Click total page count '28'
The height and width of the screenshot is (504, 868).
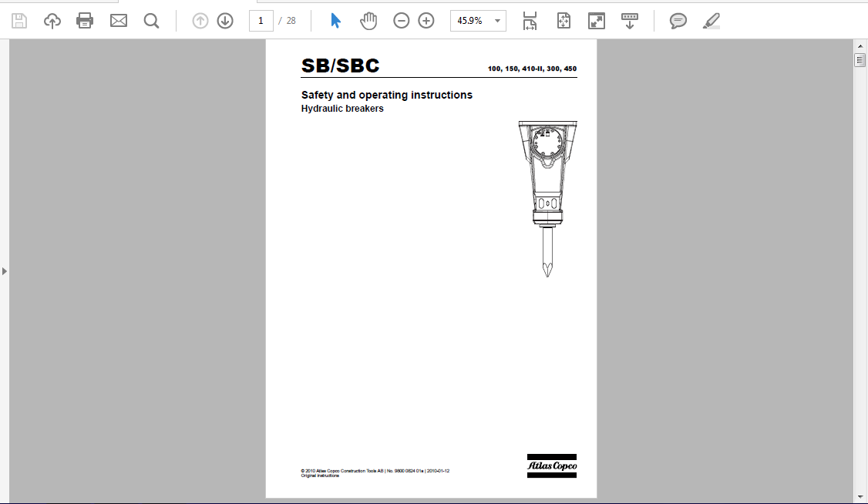(291, 21)
